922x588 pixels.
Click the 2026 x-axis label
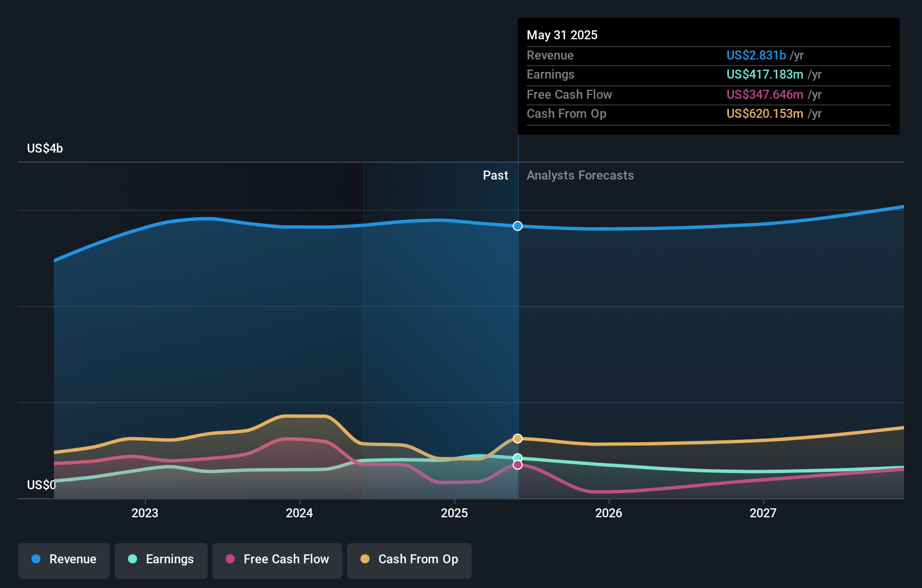click(x=609, y=513)
